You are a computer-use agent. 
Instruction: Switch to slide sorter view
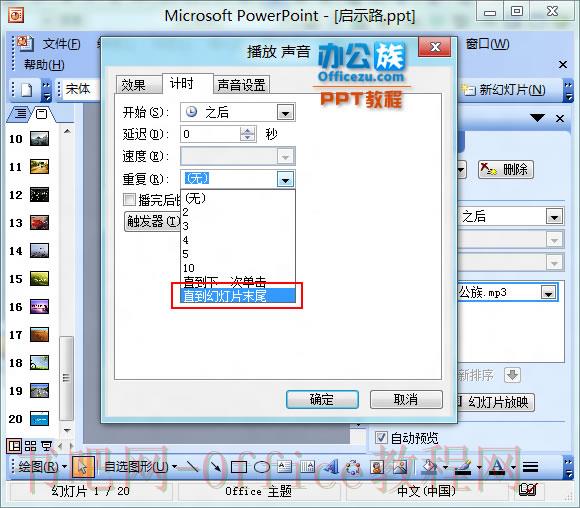tap(30, 446)
